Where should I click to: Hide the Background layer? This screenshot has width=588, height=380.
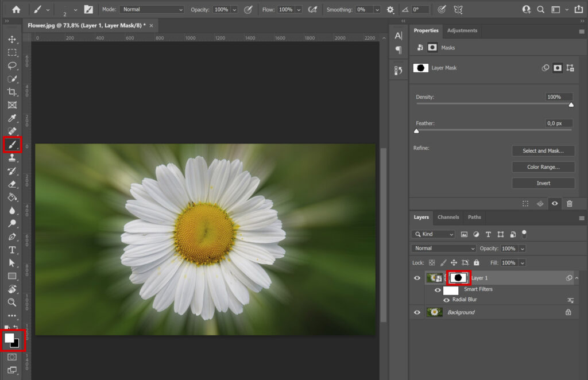[x=417, y=312]
